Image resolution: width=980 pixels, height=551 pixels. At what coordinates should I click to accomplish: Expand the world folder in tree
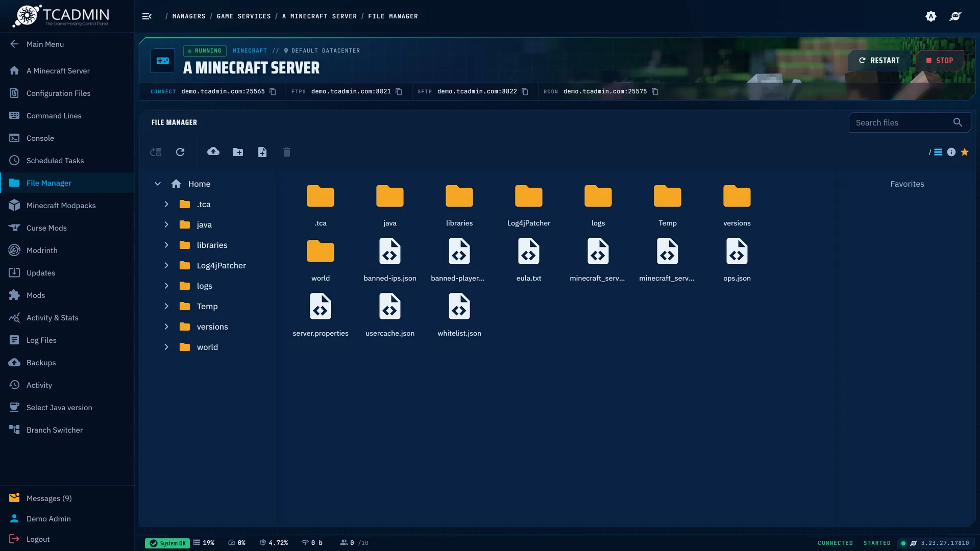coord(166,347)
